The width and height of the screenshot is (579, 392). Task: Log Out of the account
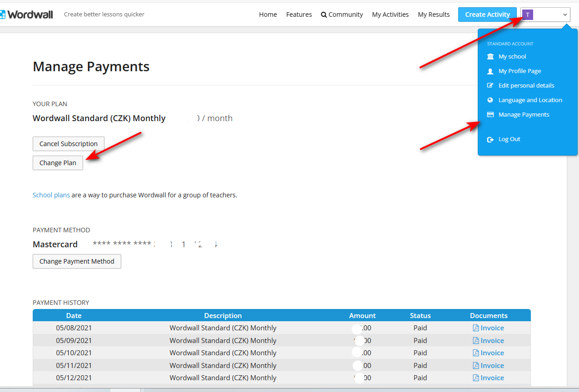pos(509,139)
